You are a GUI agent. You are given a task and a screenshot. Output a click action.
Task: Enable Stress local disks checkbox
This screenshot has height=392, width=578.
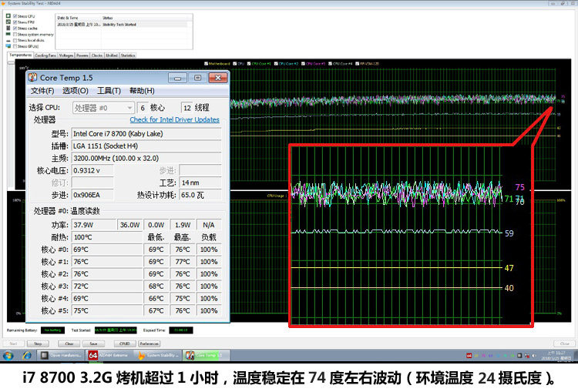(15, 40)
